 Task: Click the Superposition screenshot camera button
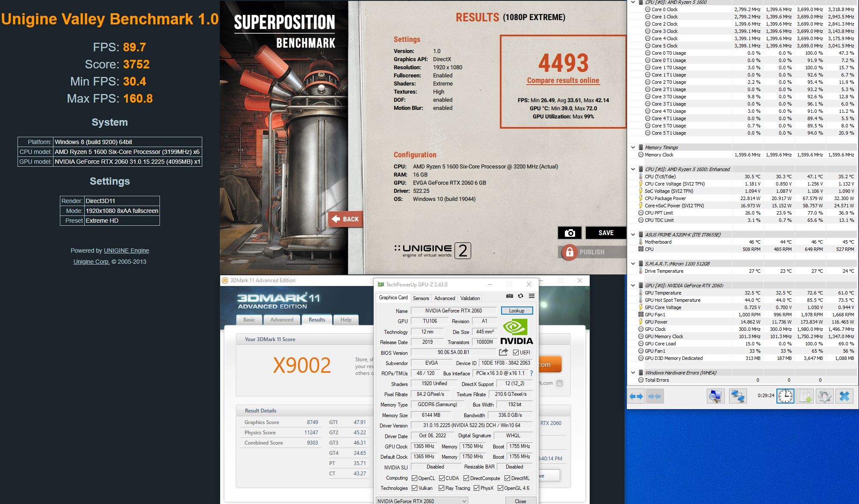570,233
